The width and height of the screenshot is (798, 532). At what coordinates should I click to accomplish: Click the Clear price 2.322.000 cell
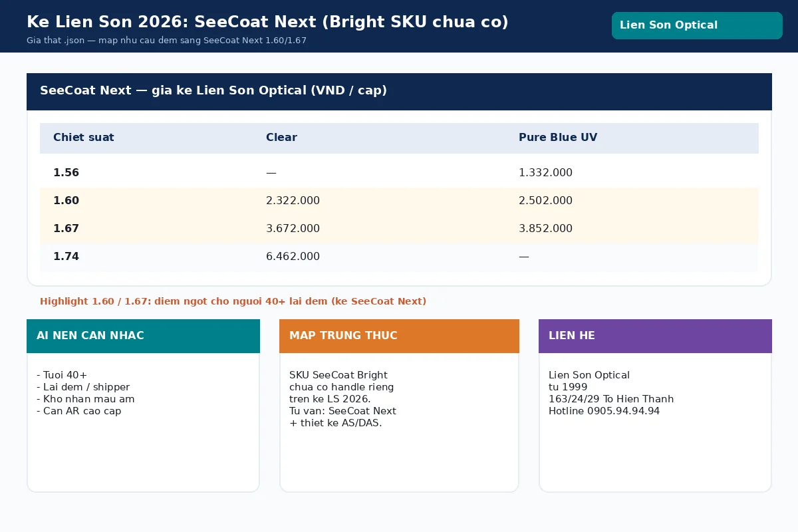pos(293,201)
